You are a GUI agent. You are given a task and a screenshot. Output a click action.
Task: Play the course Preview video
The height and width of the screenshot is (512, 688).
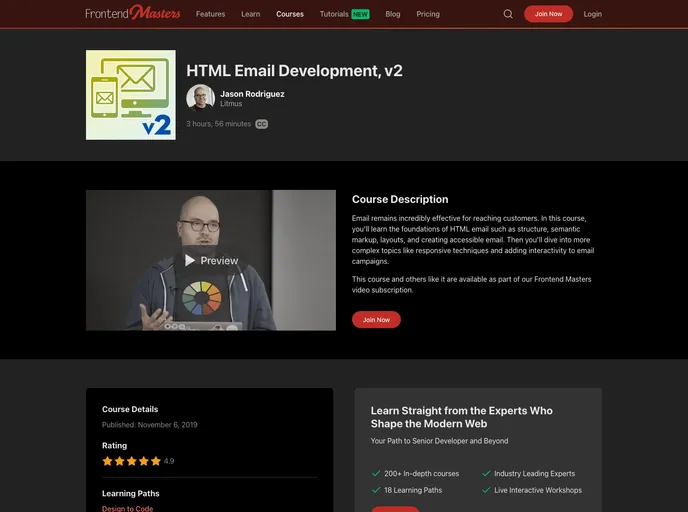coord(211,260)
